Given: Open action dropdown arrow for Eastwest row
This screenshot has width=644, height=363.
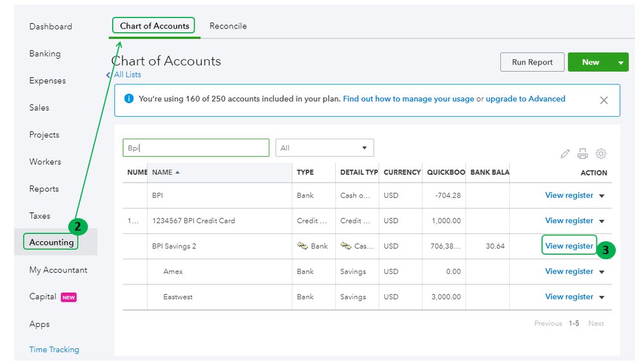Looking at the screenshot, I should pyautogui.click(x=602, y=297).
